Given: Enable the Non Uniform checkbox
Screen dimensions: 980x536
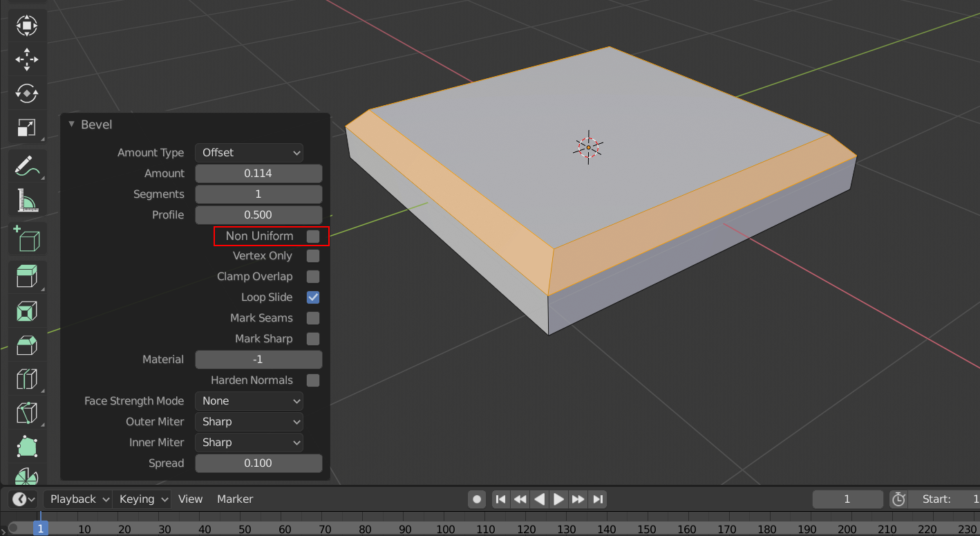Looking at the screenshot, I should point(313,236).
